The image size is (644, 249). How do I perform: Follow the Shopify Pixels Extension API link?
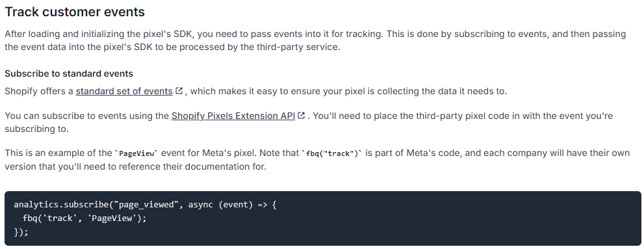click(233, 116)
